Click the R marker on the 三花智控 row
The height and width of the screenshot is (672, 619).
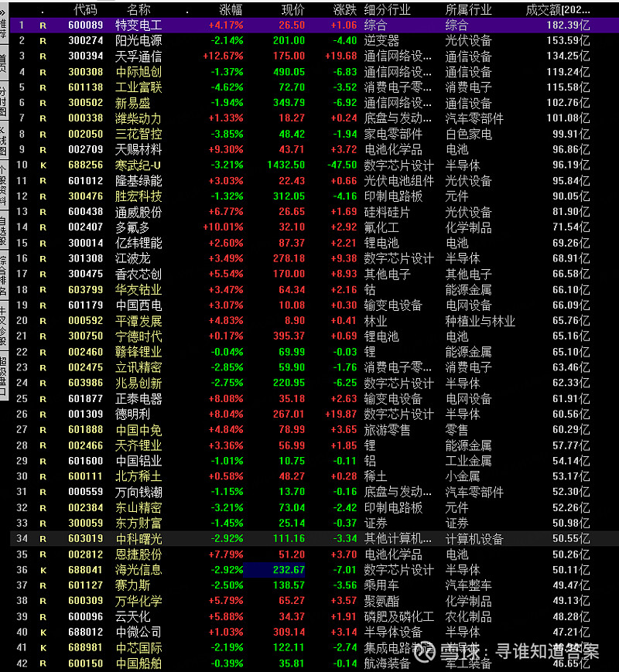tap(43, 135)
